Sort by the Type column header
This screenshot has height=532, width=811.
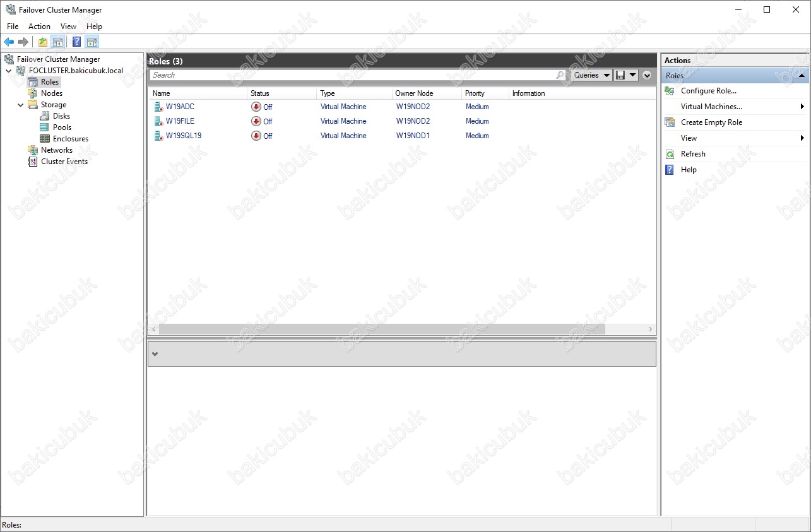[x=354, y=93]
